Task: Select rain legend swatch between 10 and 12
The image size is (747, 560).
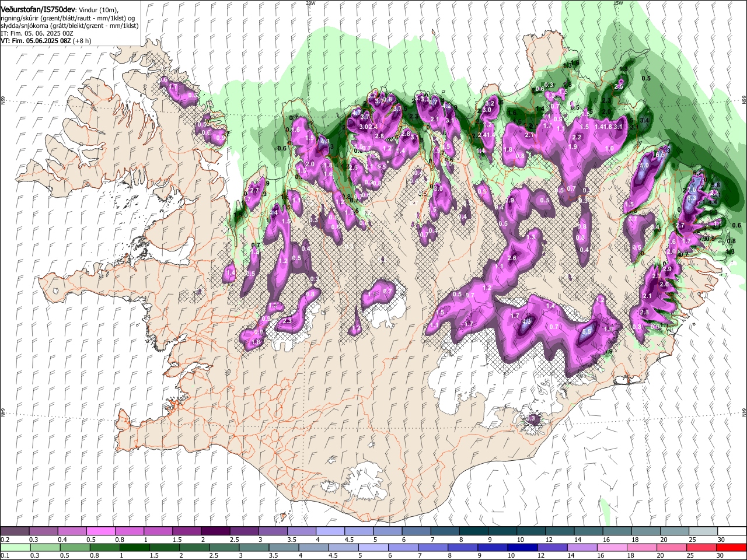Action: (x=522, y=547)
